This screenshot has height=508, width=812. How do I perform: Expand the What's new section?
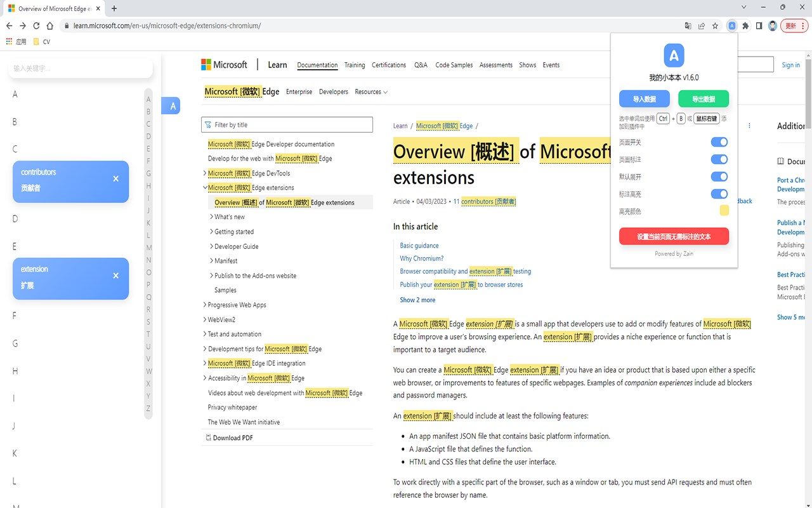[211, 217]
